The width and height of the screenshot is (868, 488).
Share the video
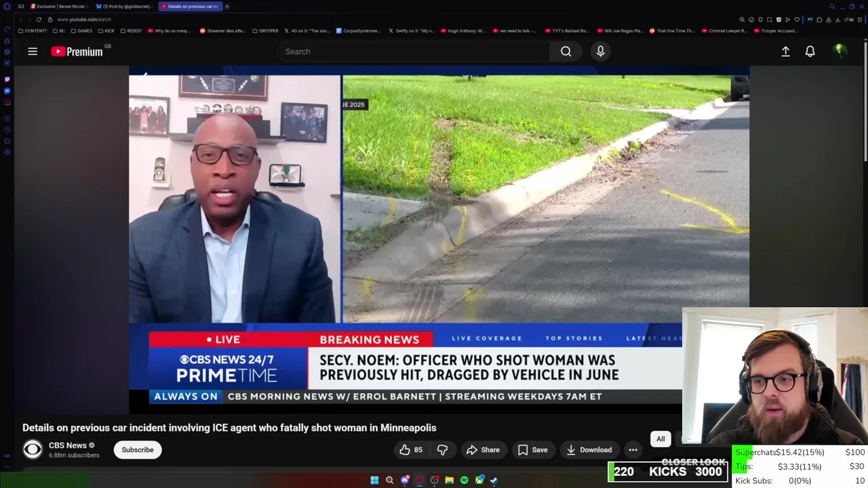click(483, 449)
